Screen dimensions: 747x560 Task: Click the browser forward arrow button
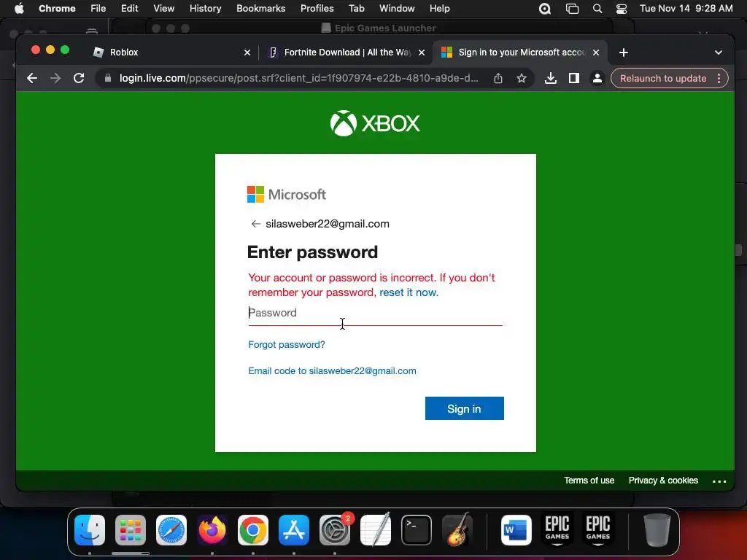pos(55,78)
